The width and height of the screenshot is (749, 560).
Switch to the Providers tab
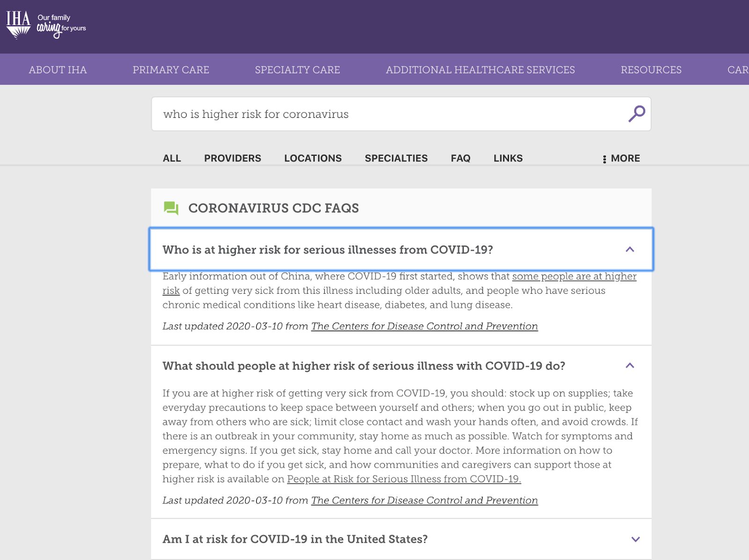(x=232, y=159)
